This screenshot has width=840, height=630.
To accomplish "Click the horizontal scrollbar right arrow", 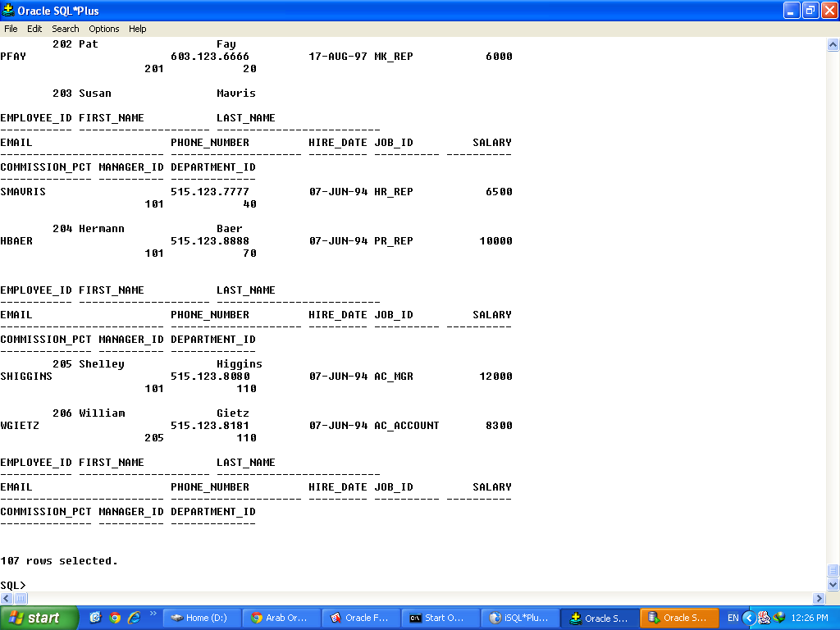I will pyautogui.click(x=818, y=599).
